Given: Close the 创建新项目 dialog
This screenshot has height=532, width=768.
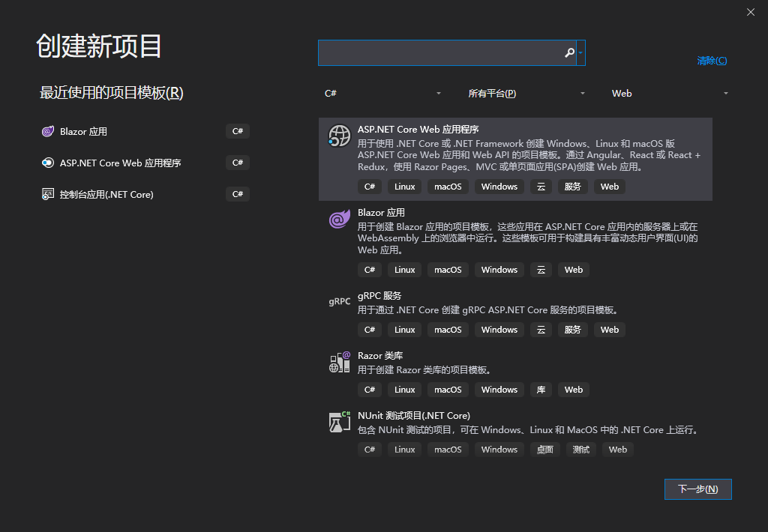Looking at the screenshot, I should click(750, 12).
